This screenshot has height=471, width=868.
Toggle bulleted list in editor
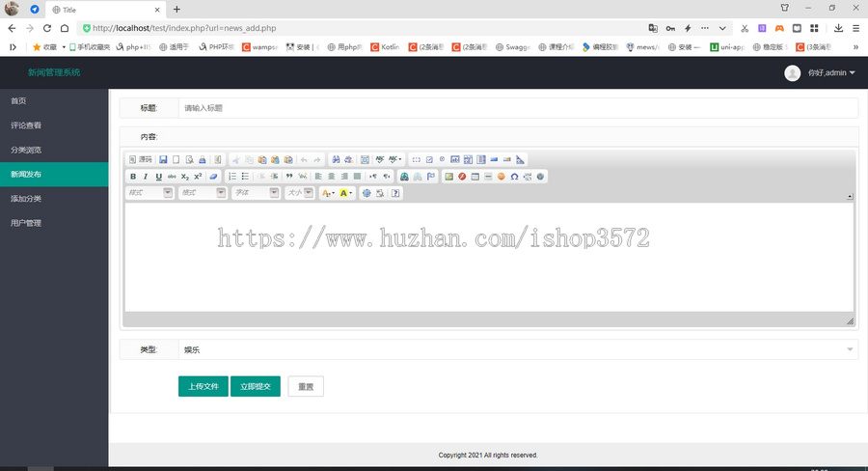(245, 177)
